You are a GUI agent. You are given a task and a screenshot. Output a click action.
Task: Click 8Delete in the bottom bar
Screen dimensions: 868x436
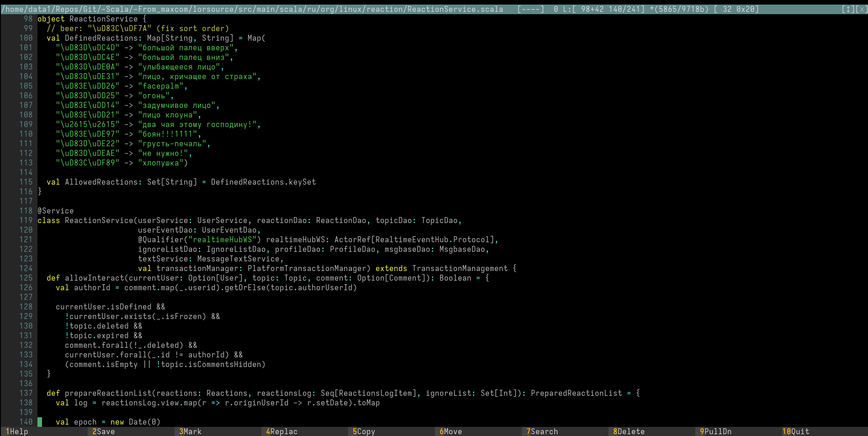pyautogui.click(x=629, y=431)
